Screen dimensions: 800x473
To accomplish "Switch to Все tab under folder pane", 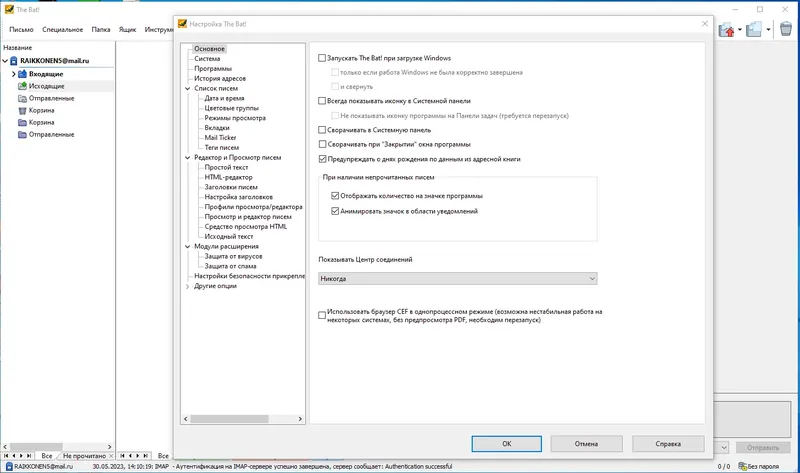I will point(47,456).
